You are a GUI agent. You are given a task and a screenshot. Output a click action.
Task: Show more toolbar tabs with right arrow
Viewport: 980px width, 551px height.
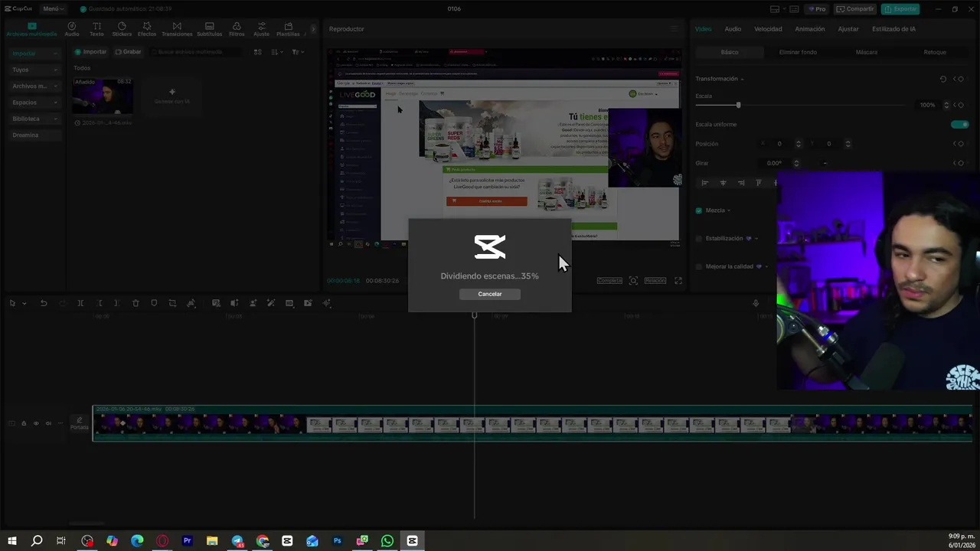[313, 29]
